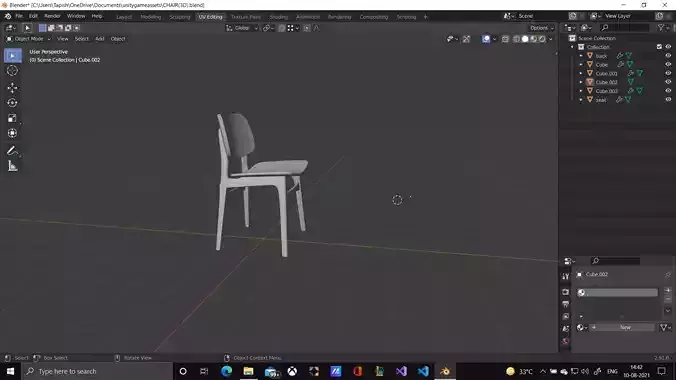The width and height of the screenshot is (676, 380).
Task: Pick the Rotate tool
Action: click(13, 103)
